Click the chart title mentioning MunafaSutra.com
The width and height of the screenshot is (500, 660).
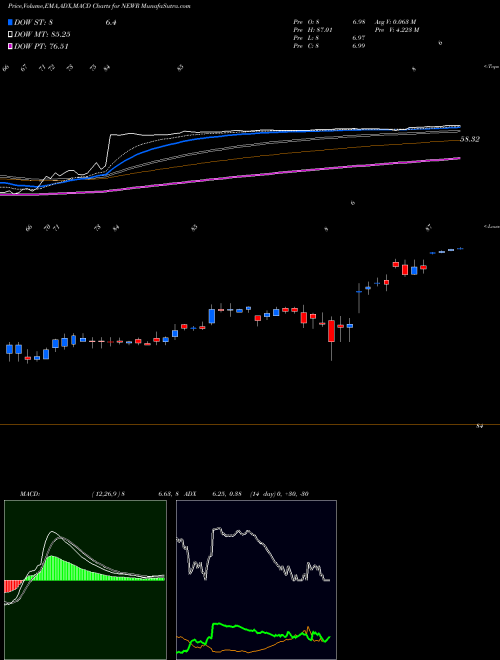pyautogui.click(x=99, y=7)
